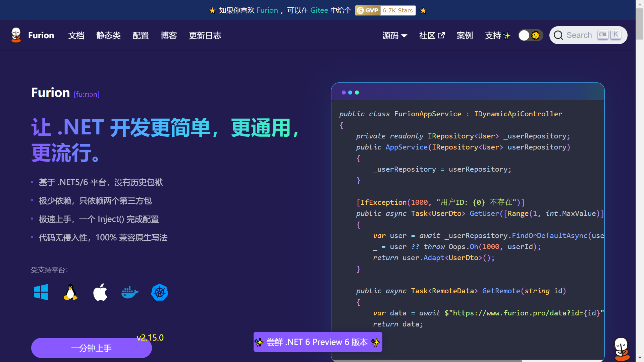Click '极少依赖，只依赖两个第三方包' bullet
The image size is (644, 362).
[95, 201]
